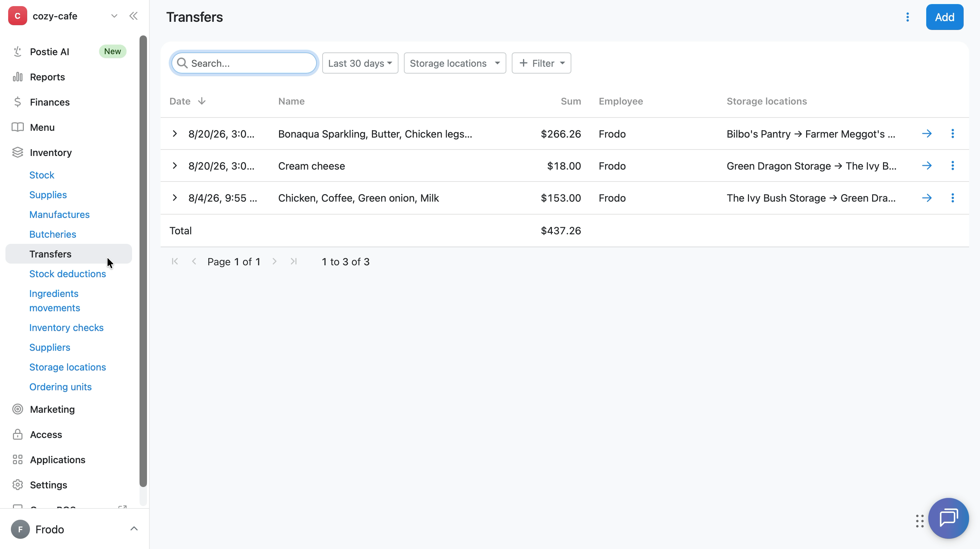
Task: Open the cozy-cafe account dropdown chevron
Action: 114,16
